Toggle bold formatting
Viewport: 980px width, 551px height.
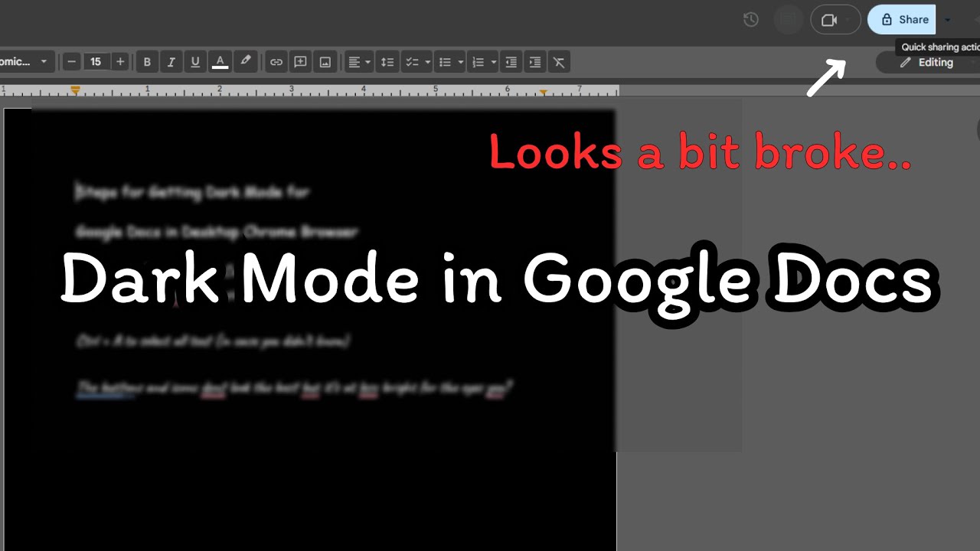pyautogui.click(x=147, y=62)
